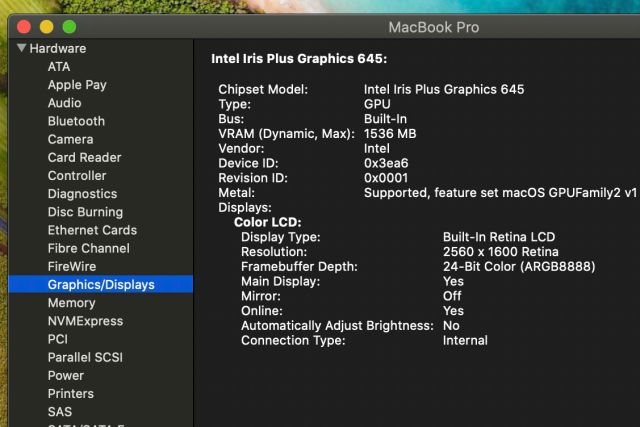Collapse the Hardware disclosure triangle
This screenshot has width=640, height=427.
[22, 48]
